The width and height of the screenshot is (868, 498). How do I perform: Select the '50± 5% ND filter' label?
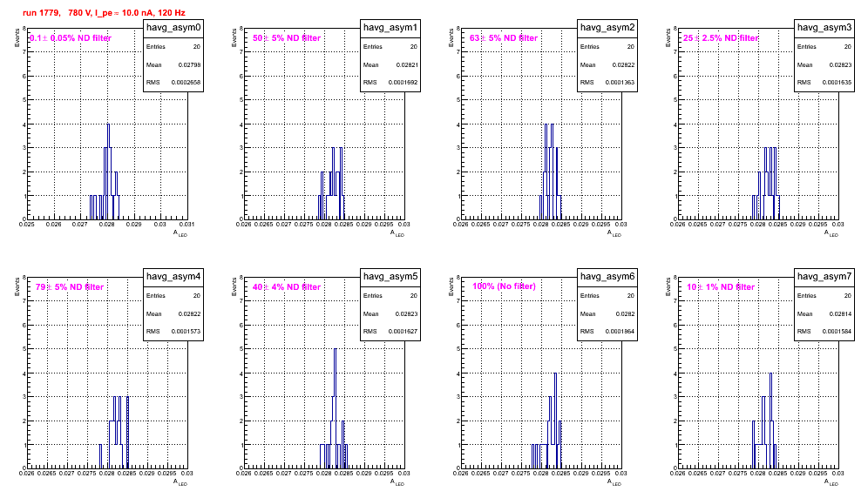[287, 38]
